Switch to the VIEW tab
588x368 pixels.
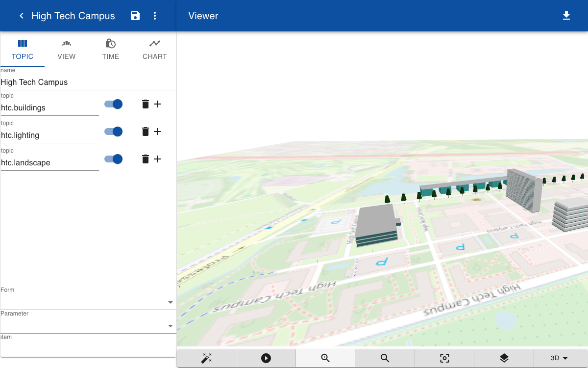[x=67, y=49]
